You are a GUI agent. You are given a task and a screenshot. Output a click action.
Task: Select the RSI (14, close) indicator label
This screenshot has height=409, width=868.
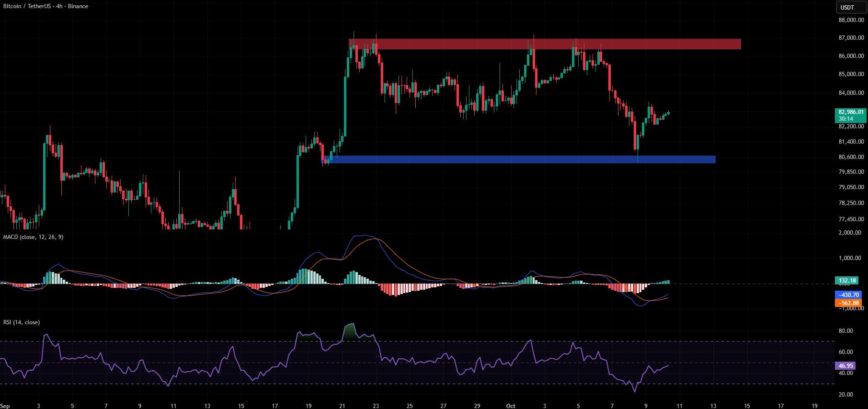[22, 322]
